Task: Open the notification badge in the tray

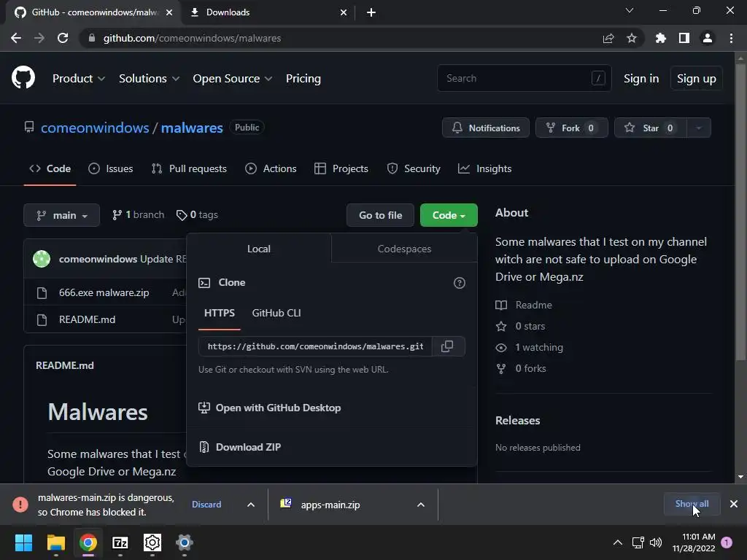Action: [x=727, y=542]
